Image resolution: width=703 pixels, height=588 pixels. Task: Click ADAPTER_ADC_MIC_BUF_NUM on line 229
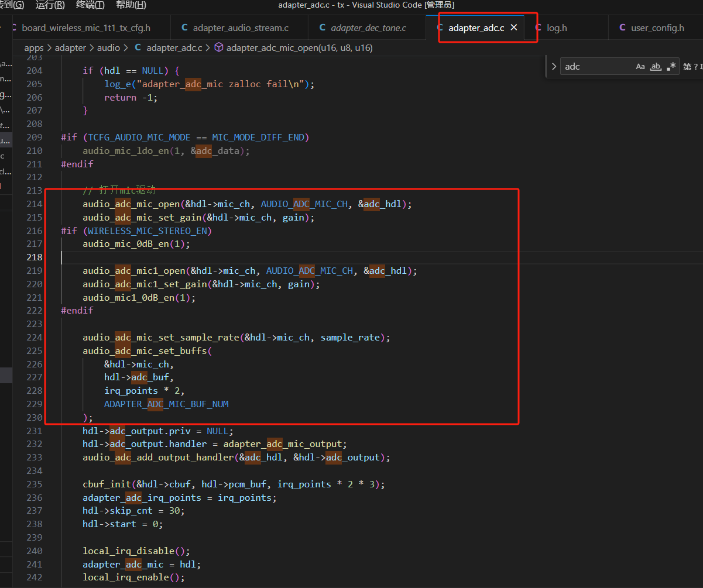[x=166, y=404]
